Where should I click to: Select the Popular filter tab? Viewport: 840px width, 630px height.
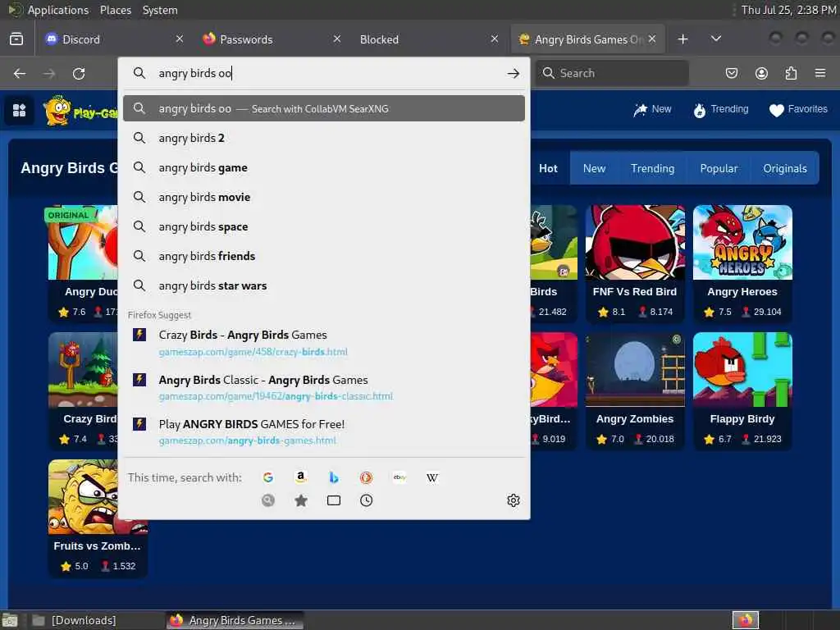click(x=719, y=168)
